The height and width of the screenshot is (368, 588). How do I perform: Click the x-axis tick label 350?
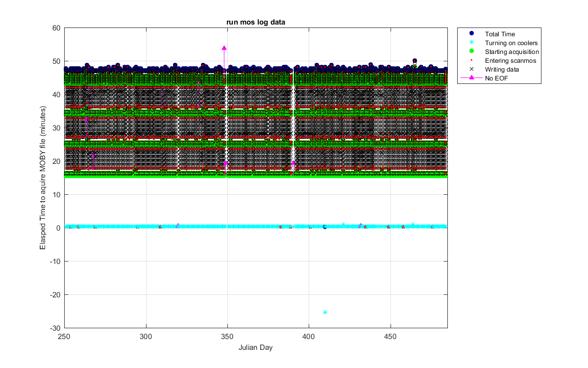coord(227,337)
